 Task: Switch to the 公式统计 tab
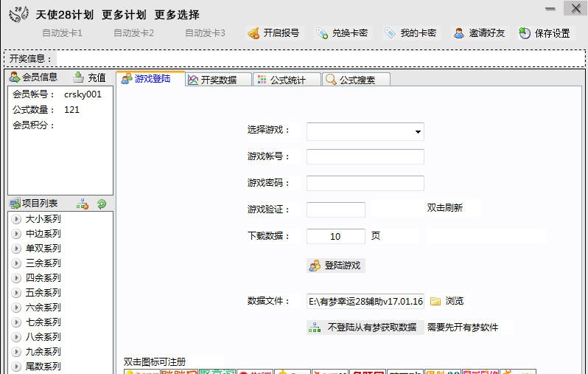[287, 80]
